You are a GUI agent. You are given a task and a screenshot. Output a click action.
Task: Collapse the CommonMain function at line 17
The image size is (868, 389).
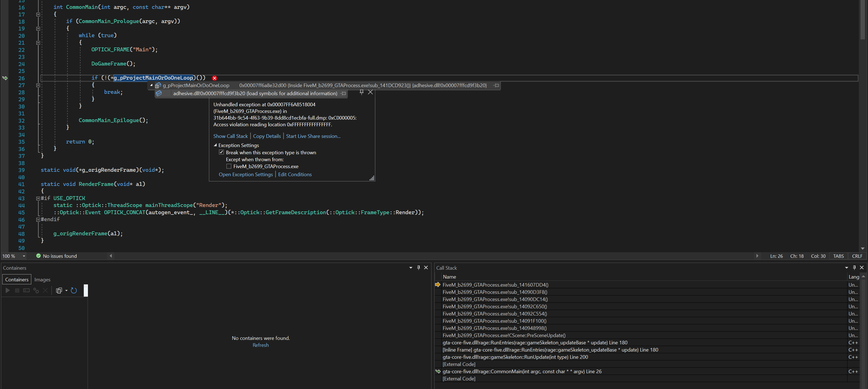(38, 14)
